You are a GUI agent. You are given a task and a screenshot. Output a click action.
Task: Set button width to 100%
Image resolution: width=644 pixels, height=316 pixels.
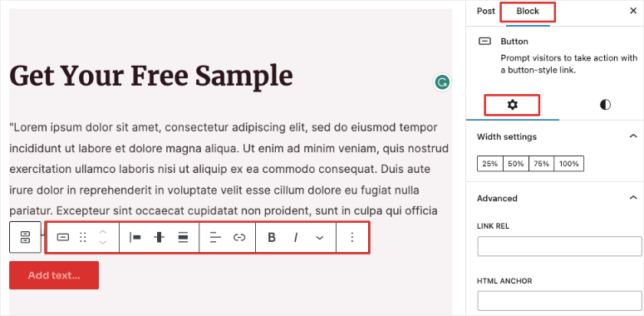click(x=569, y=164)
